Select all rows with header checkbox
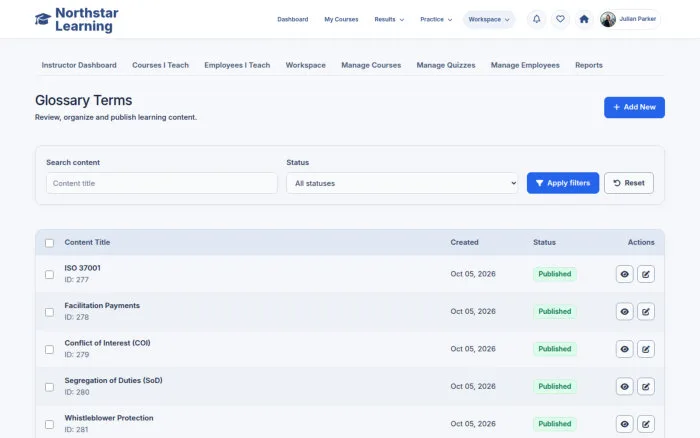This screenshot has width=700, height=438. coord(50,243)
